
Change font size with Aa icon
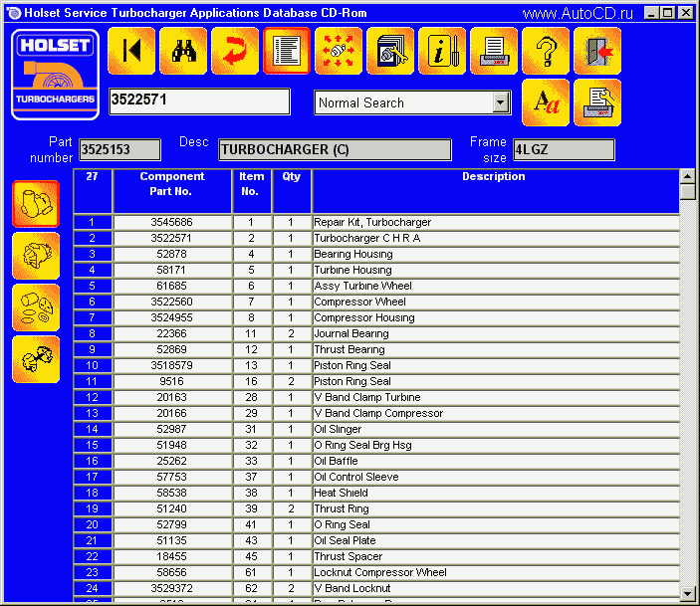(x=546, y=102)
